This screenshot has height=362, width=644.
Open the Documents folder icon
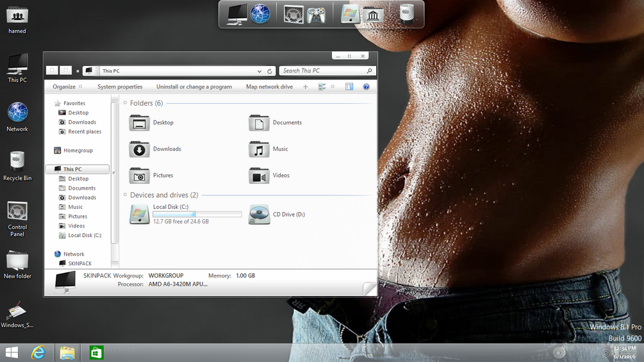click(x=259, y=123)
